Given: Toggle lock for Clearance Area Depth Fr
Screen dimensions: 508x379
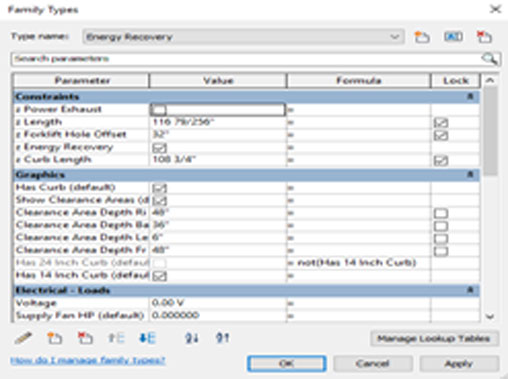Looking at the screenshot, I should (441, 251).
